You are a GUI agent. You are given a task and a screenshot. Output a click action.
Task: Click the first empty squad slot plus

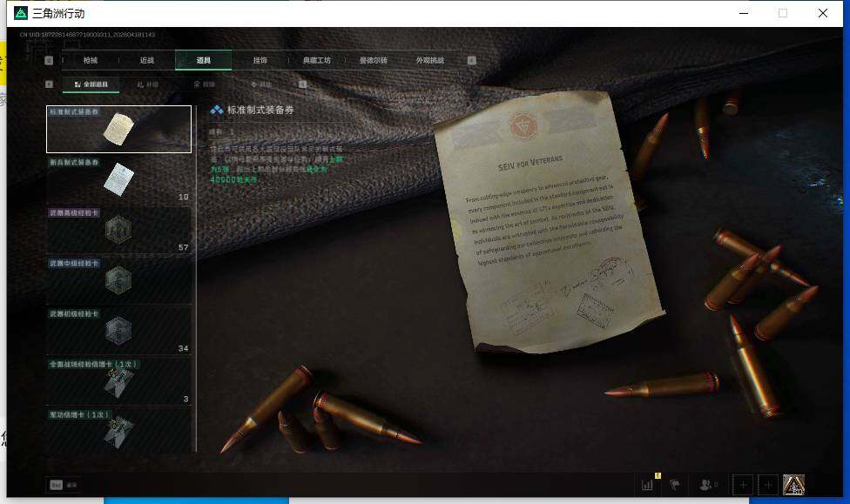click(743, 485)
